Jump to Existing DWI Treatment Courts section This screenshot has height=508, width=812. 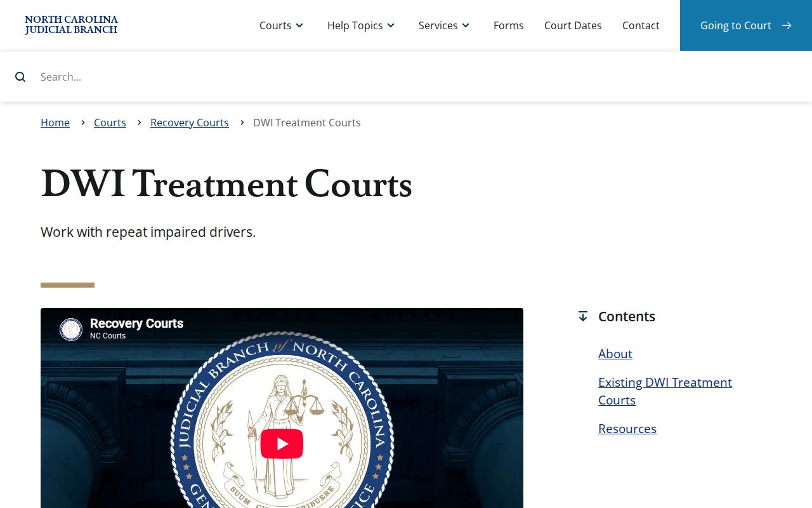pyautogui.click(x=665, y=391)
